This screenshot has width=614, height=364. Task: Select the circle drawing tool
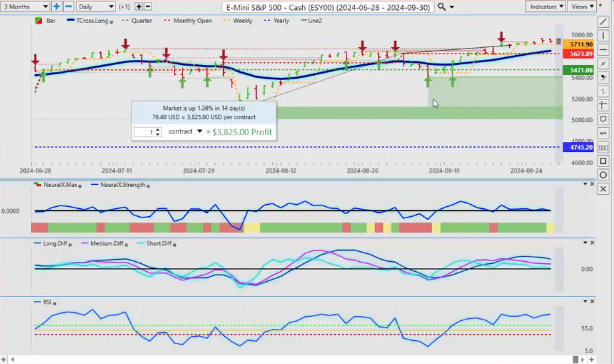(603, 175)
